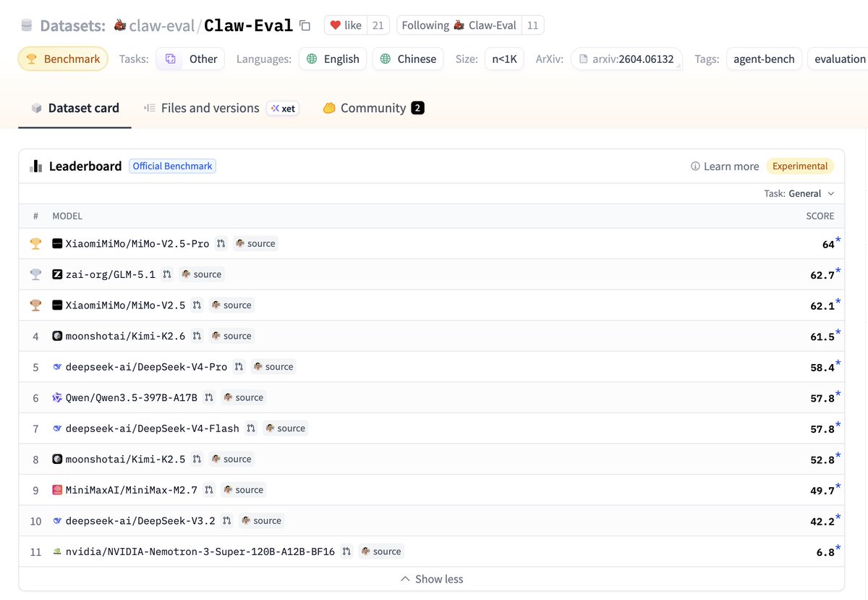This screenshot has width=868, height=600.
Task: Click the Qwen organization logo
Action: (x=58, y=397)
